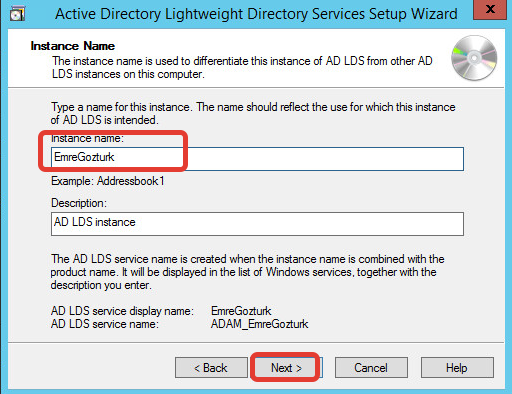Click the EmreGozturk service display name value
Viewport: 512px width, 394px height.
pyautogui.click(x=241, y=311)
